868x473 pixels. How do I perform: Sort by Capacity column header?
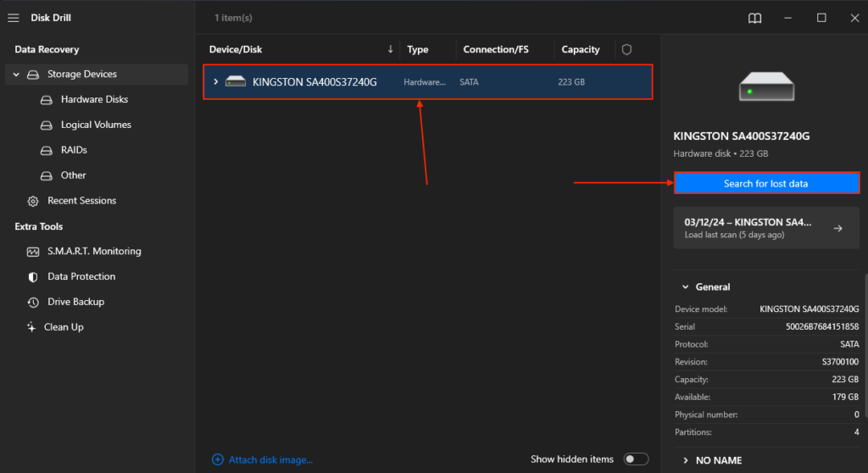580,49
